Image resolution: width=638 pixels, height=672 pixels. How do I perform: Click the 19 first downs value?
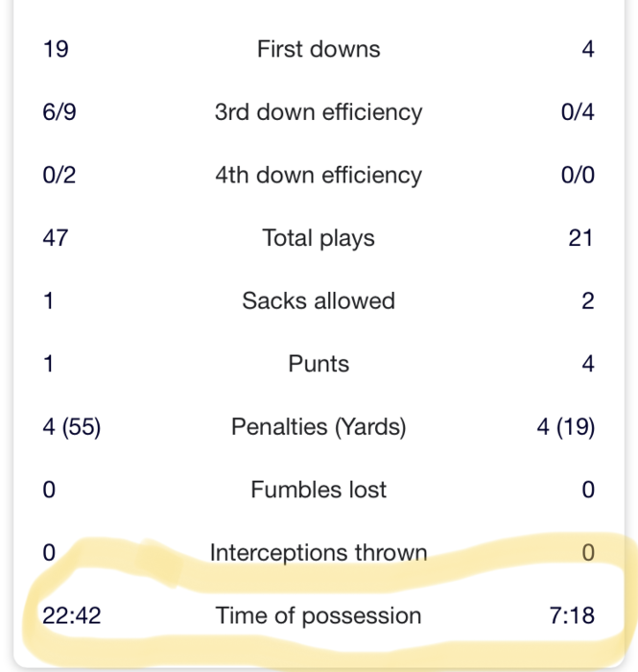pyautogui.click(x=56, y=49)
